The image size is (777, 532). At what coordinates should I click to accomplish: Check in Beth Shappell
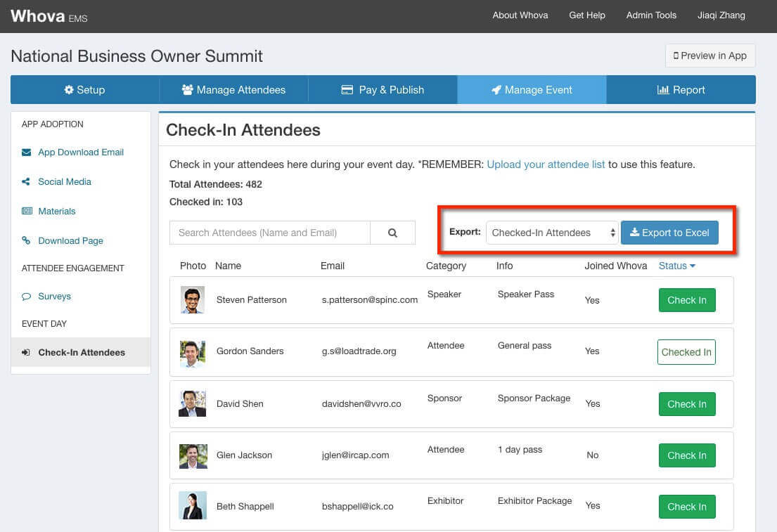(686, 507)
